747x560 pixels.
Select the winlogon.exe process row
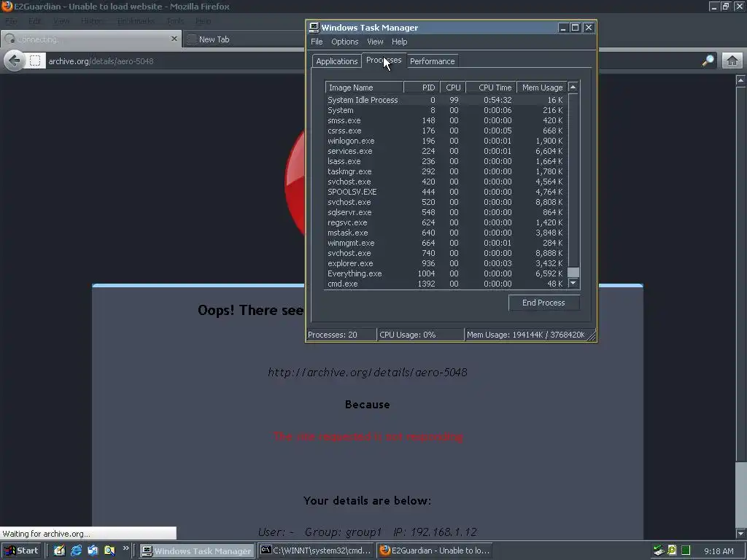[x=446, y=141]
